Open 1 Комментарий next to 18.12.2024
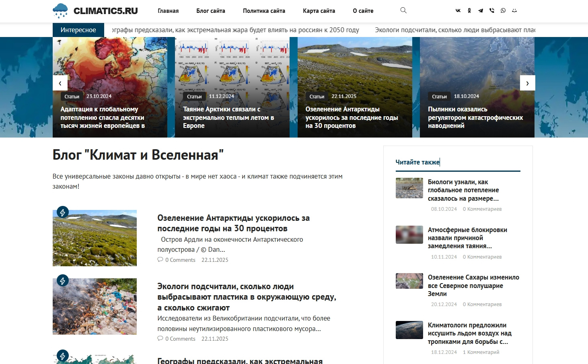This screenshot has width=588, height=364. click(481, 352)
